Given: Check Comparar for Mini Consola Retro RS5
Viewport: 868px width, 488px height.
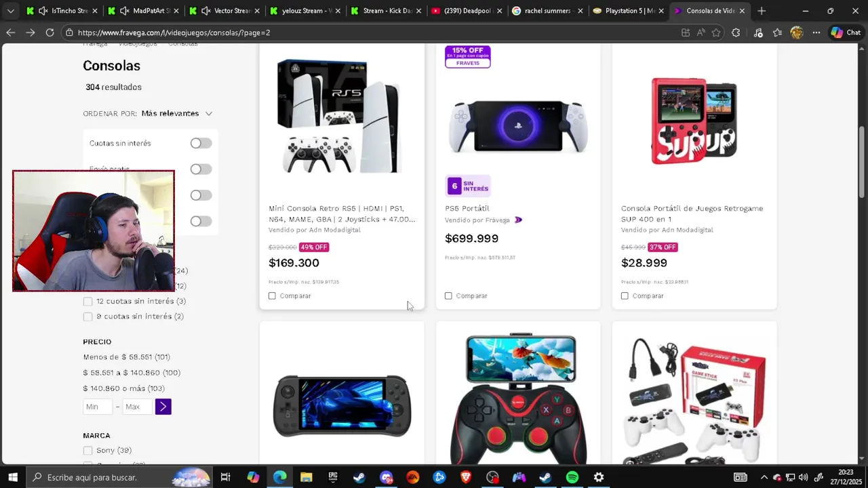Looking at the screenshot, I should [272, 296].
